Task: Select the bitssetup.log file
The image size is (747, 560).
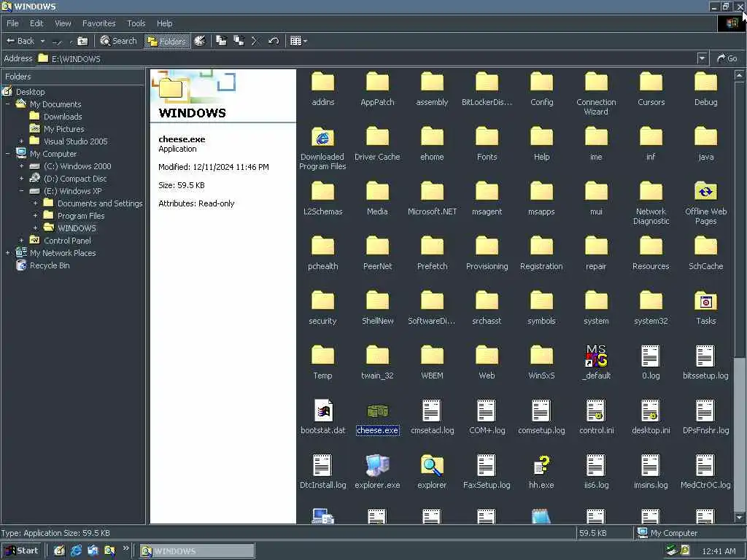Action: (705, 362)
